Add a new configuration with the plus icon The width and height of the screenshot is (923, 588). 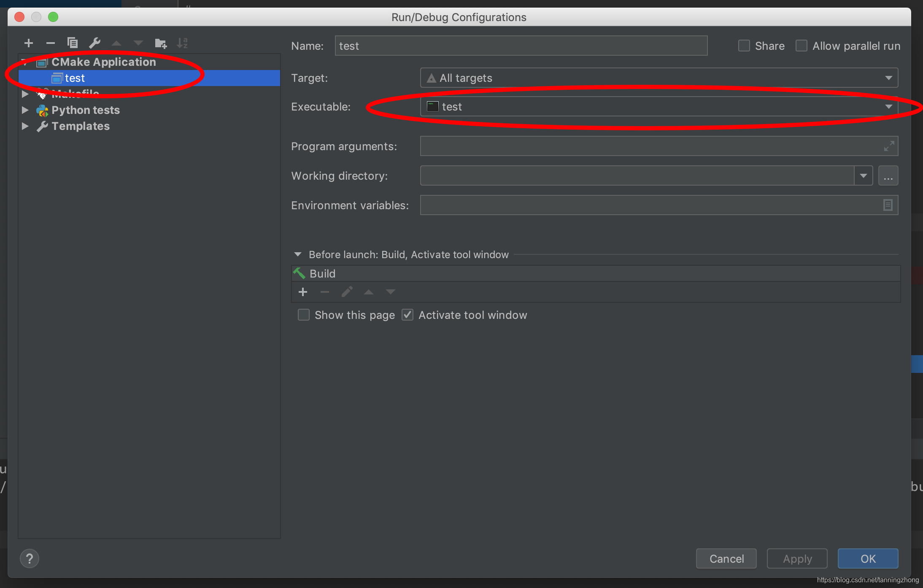point(29,43)
